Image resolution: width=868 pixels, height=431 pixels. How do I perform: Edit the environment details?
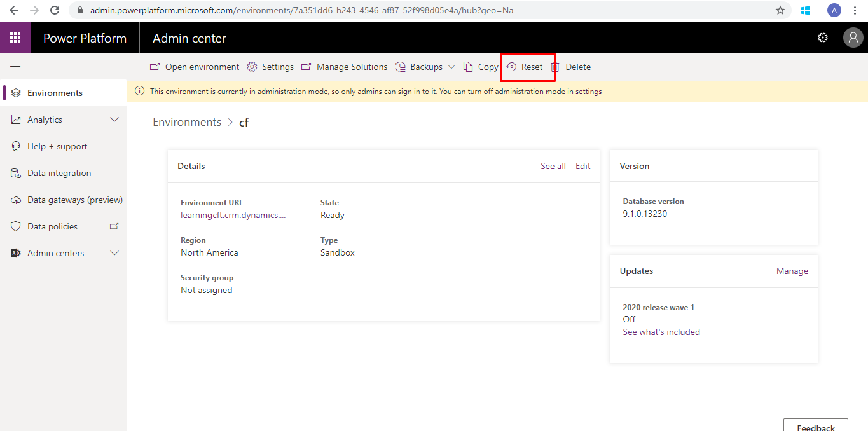[583, 166]
